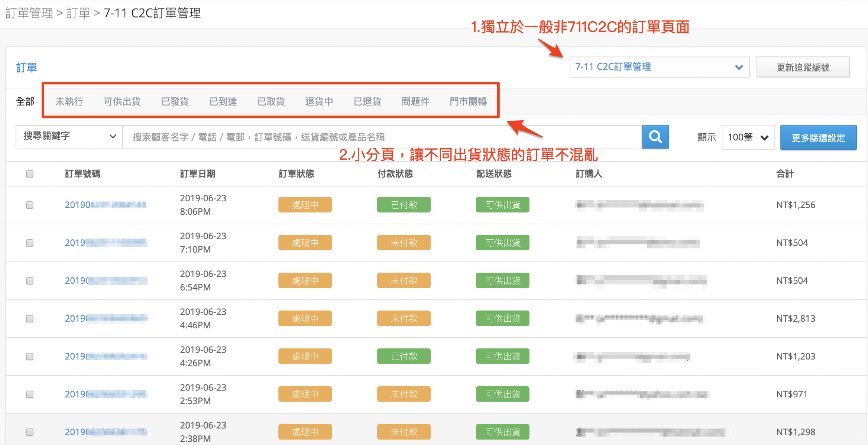Check the order row dated 2019-06-23 2:53PM
868x445 pixels.
click(30, 394)
